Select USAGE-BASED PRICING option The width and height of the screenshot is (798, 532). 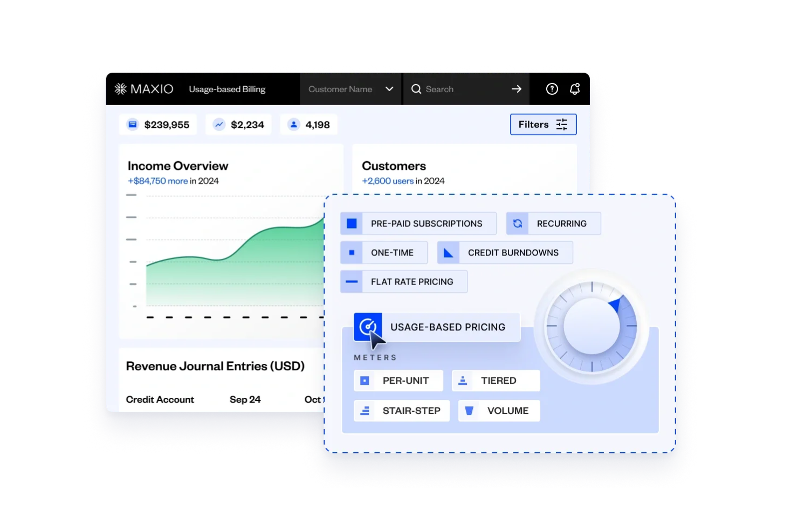coord(437,327)
